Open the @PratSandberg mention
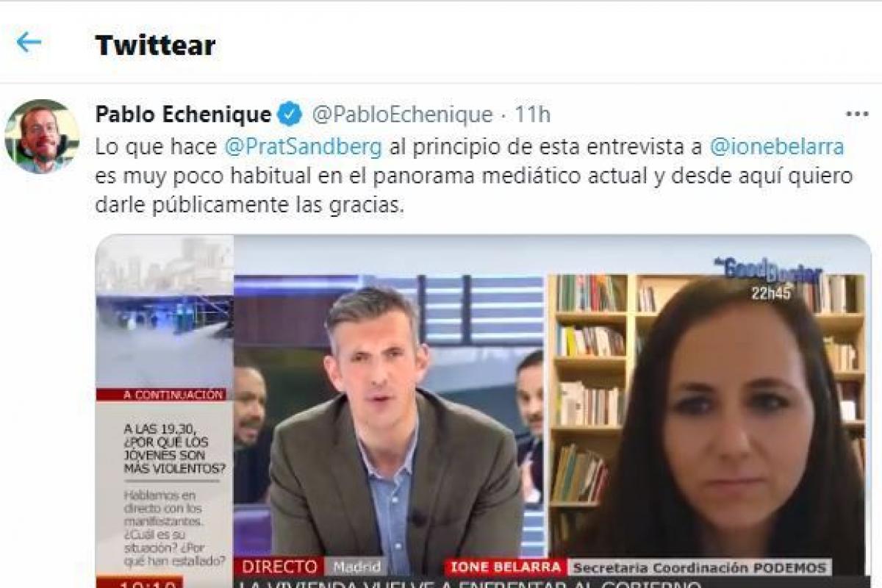The width and height of the screenshot is (882, 588). pyautogui.click(x=302, y=146)
